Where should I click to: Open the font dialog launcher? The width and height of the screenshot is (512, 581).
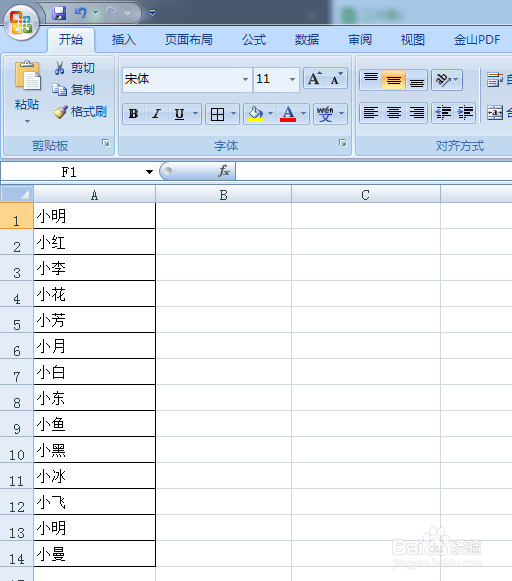(x=343, y=143)
